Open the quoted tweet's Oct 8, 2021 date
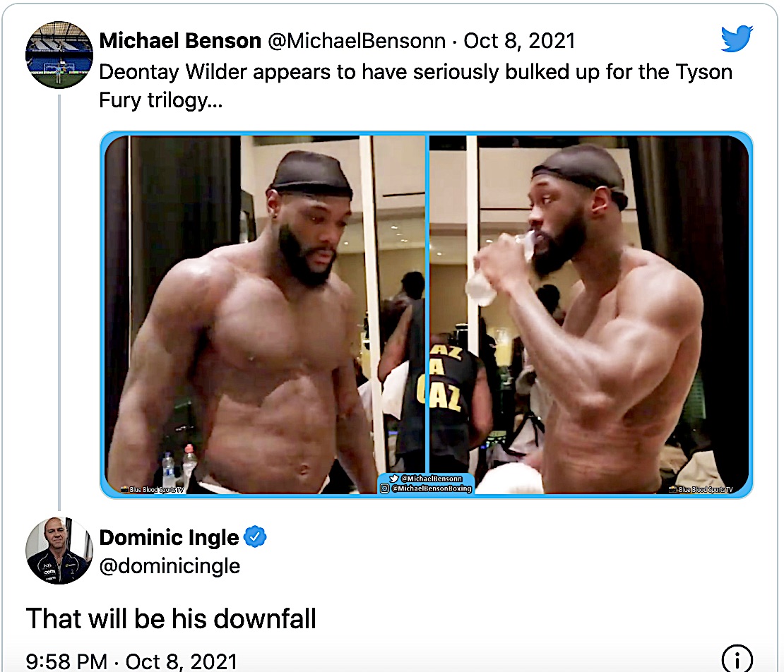The image size is (784, 672). (519, 41)
